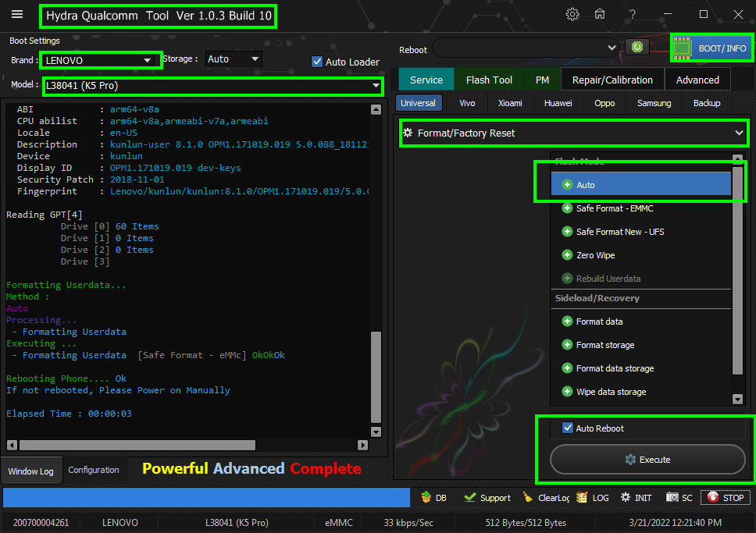
Task: Click the 512 Bytes/512 Bytes status entry
Action: [526, 522]
